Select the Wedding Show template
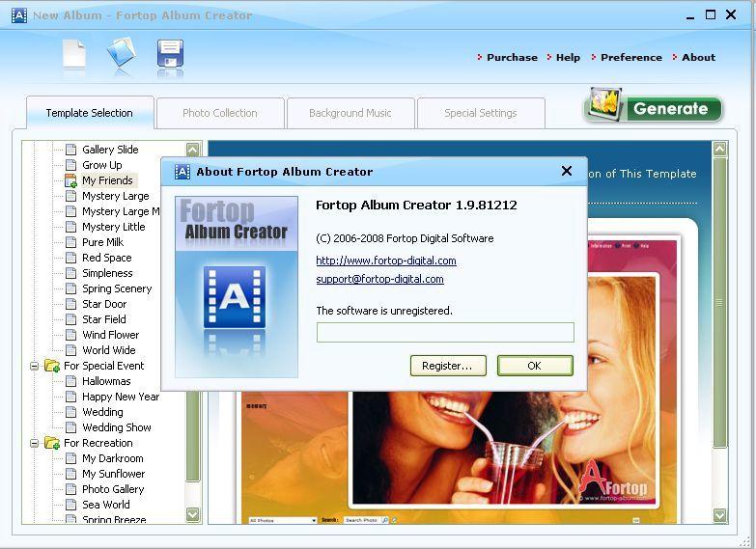Image resolution: width=756 pixels, height=549 pixels. coord(117,427)
